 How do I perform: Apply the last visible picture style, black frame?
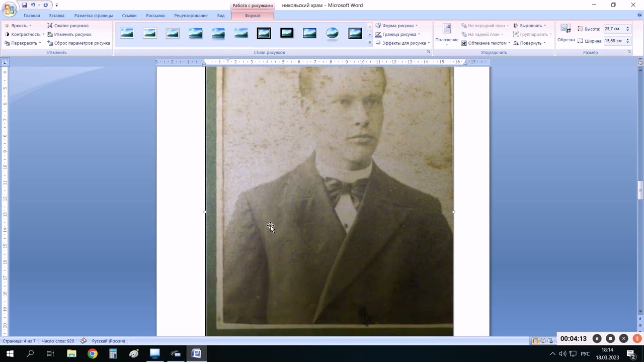355,34
